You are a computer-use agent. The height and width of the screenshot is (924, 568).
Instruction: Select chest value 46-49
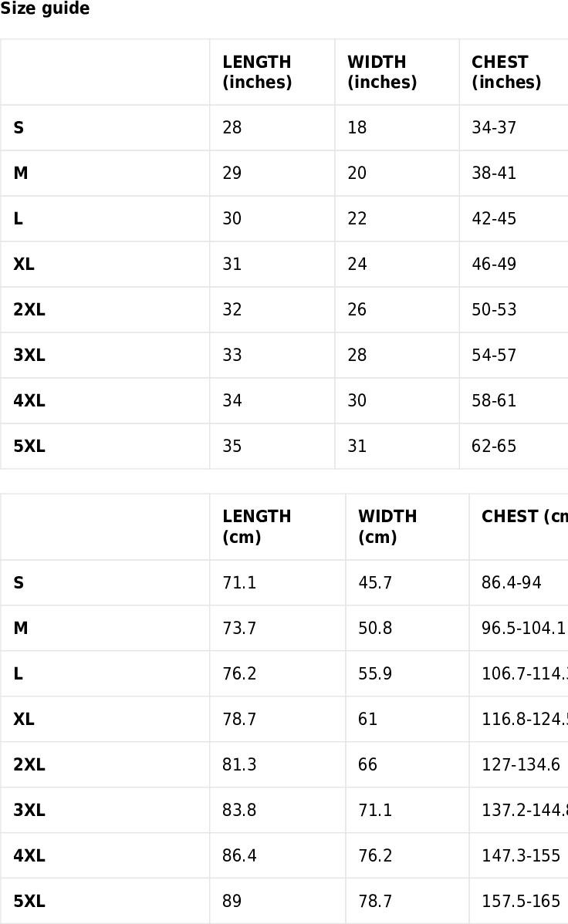494,264
